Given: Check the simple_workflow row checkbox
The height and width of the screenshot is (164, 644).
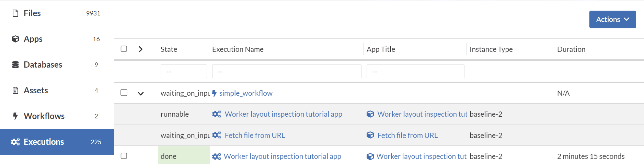Looking at the screenshot, I should pyautogui.click(x=124, y=93).
